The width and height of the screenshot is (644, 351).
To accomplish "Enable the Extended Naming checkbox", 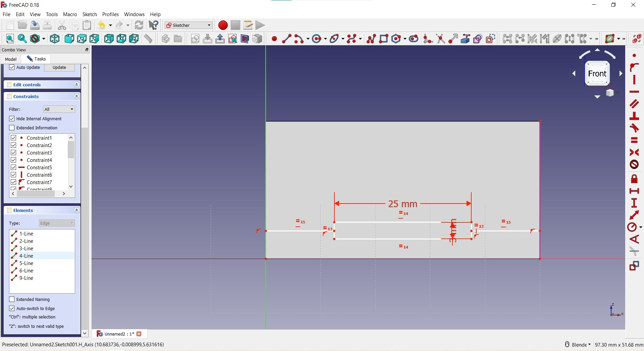I will point(12,300).
